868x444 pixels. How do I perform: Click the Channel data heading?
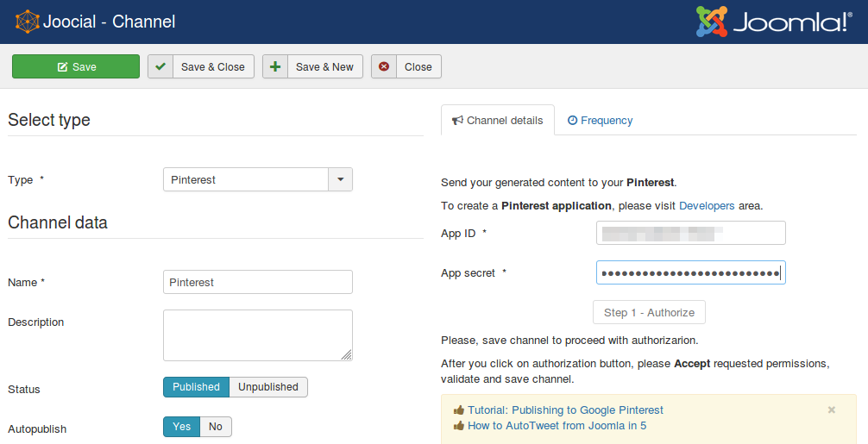[58, 222]
